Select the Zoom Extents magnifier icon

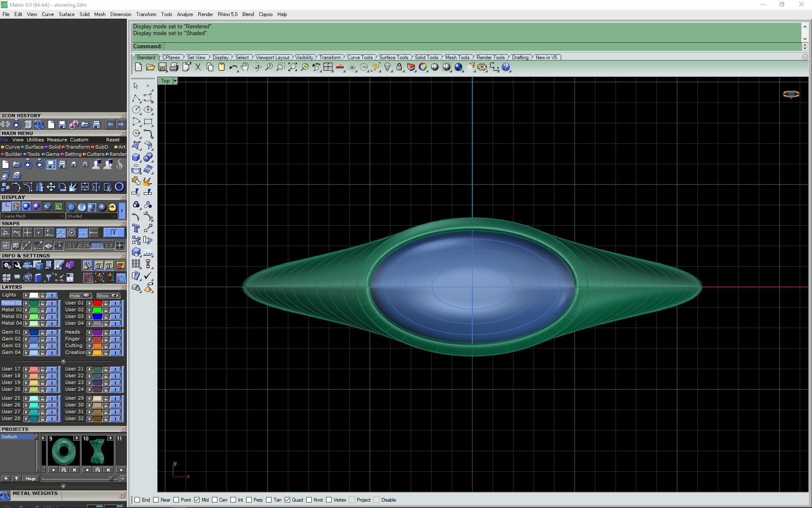(292, 67)
